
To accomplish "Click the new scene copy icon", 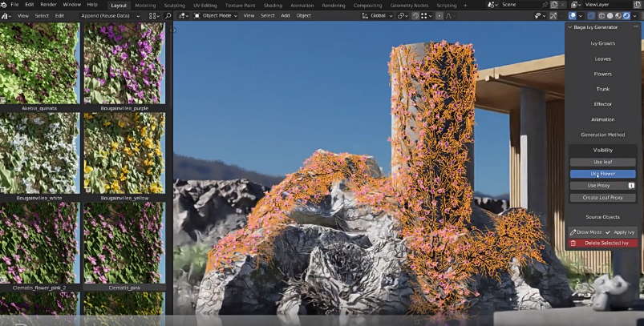I will pyautogui.click(x=554, y=5).
